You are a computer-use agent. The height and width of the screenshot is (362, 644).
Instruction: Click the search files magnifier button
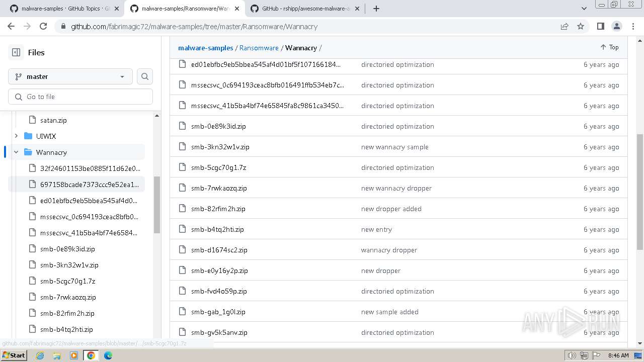click(x=145, y=76)
